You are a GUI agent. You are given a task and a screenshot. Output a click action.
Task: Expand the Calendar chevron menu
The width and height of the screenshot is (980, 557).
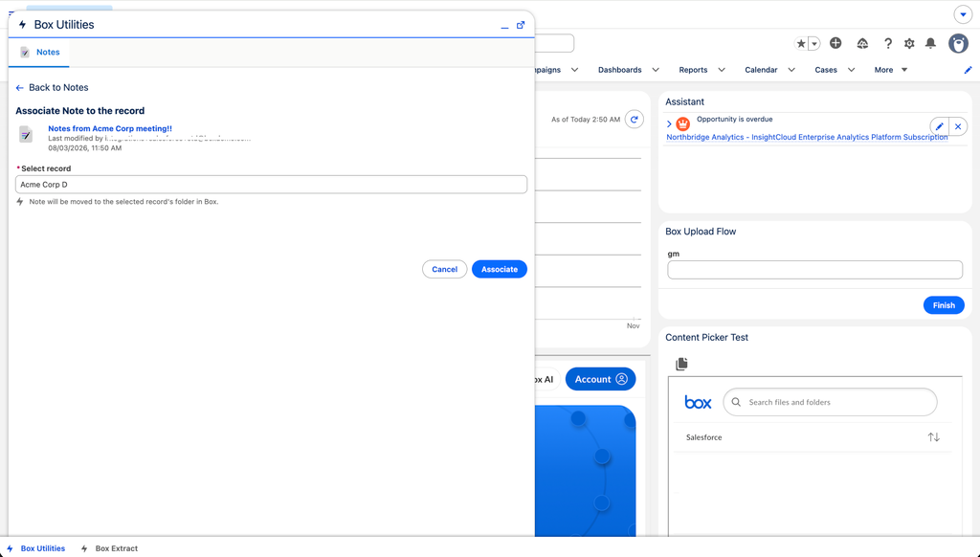[x=791, y=70]
